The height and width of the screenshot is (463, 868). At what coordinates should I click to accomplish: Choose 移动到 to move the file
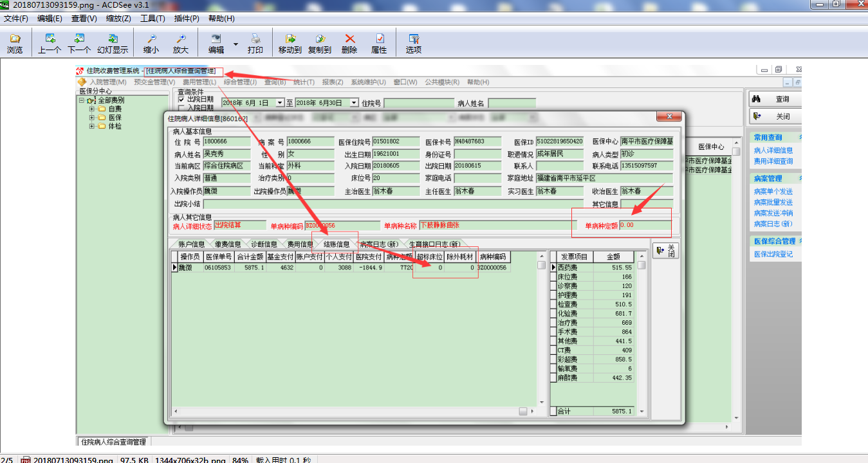coord(290,44)
